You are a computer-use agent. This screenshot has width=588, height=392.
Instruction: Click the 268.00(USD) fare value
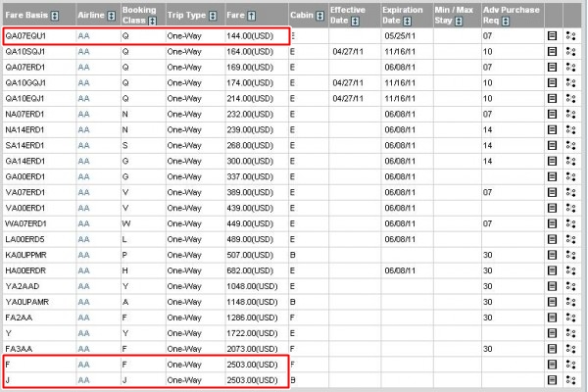point(250,145)
